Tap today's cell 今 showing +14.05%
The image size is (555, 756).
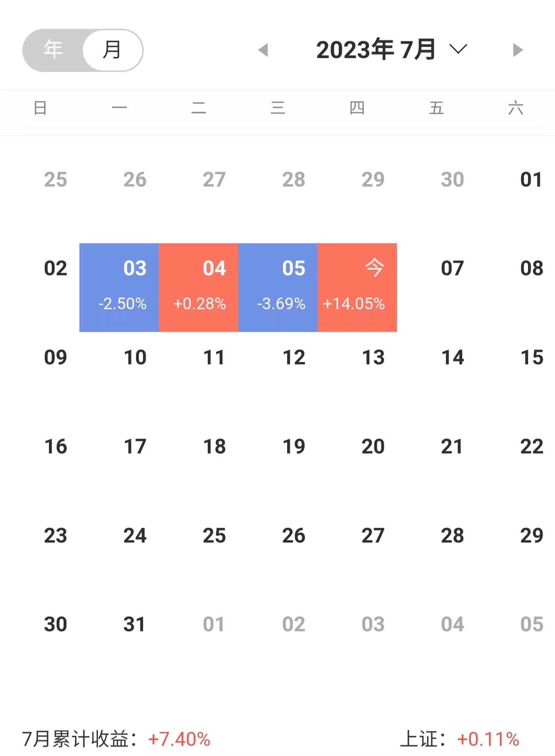click(x=357, y=287)
